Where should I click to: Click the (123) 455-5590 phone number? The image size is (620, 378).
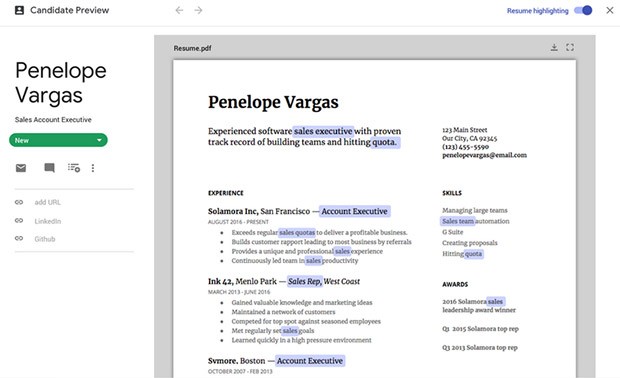click(x=465, y=147)
